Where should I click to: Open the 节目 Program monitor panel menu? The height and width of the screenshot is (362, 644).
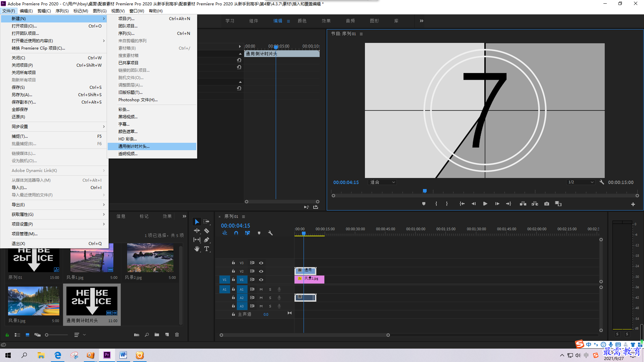pyautogui.click(x=361, y=34)
